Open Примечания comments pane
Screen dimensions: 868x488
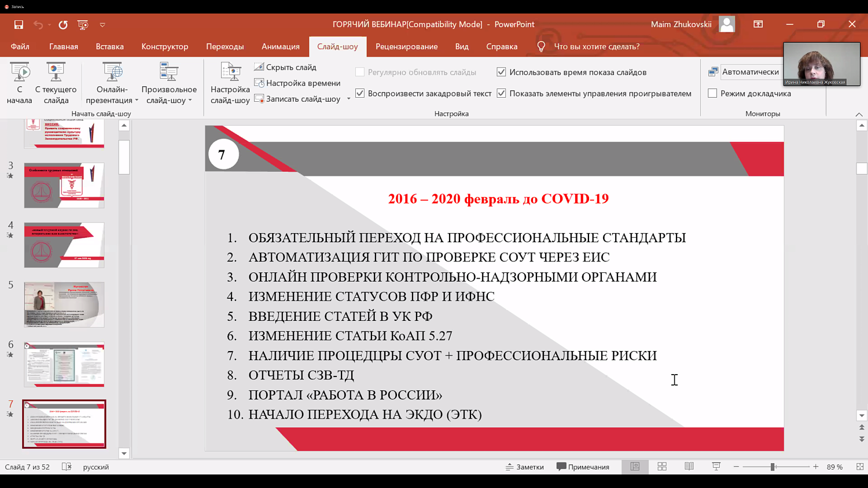coord(583,467)
